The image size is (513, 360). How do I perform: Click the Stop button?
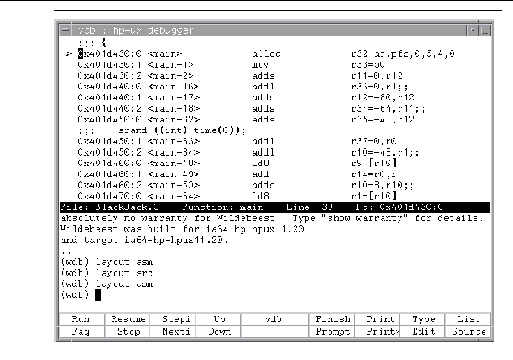(127, 332)
